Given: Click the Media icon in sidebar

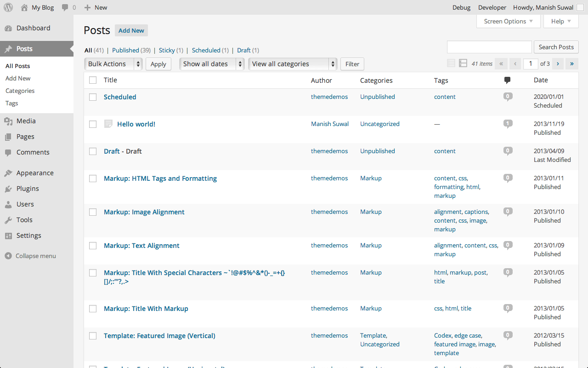Looking at the screenshot, I should (x=8, y=121).
